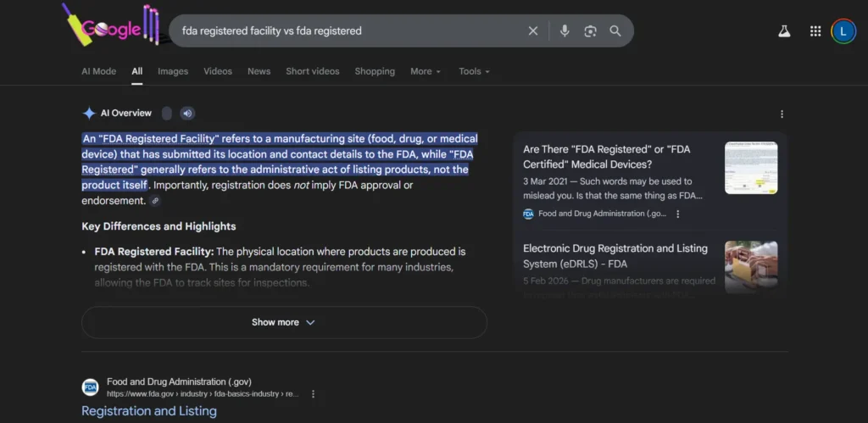Open Search Labs flask icon
This screenshot has height=423, width=868.
click(x=784, y=31)
